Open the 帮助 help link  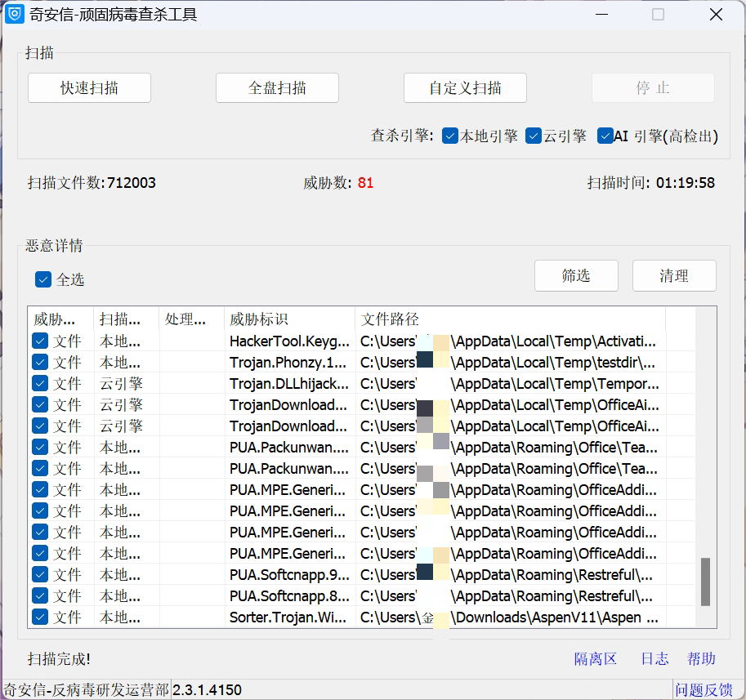click(701, 659)
